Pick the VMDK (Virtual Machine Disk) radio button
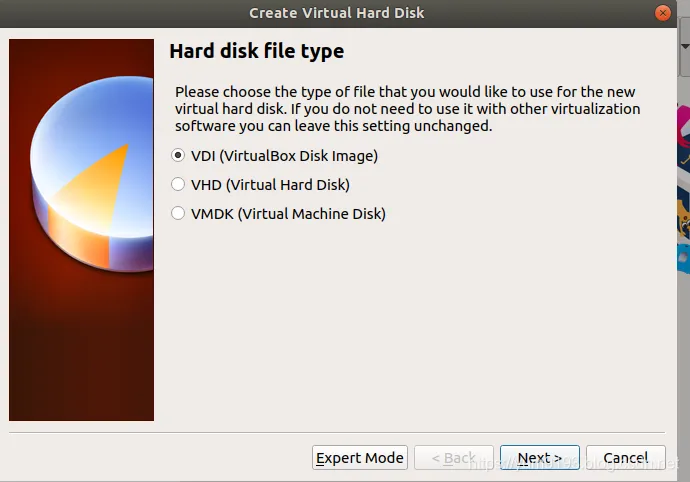 [x=179, y=213]
